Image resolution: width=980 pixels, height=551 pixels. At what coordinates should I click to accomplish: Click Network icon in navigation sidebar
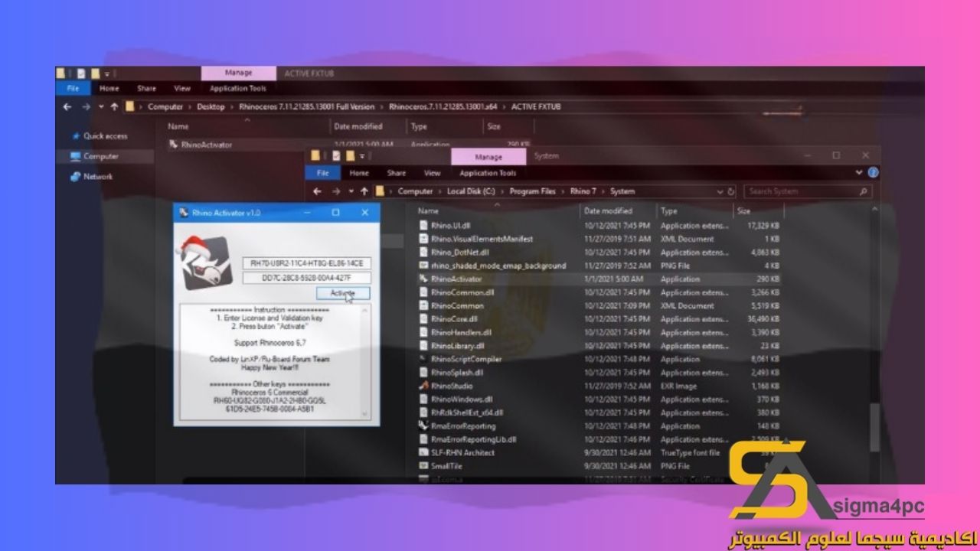pyautogui.click(x=76, y=177)
